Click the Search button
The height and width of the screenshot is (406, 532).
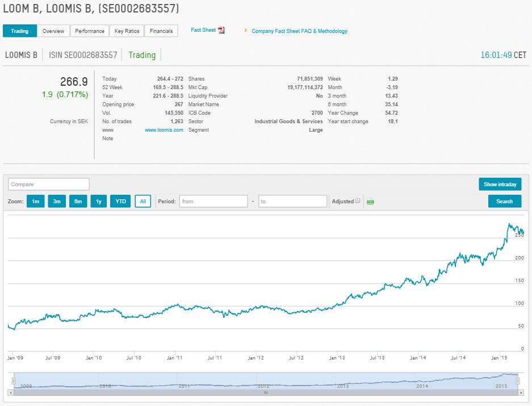(505, 202)
